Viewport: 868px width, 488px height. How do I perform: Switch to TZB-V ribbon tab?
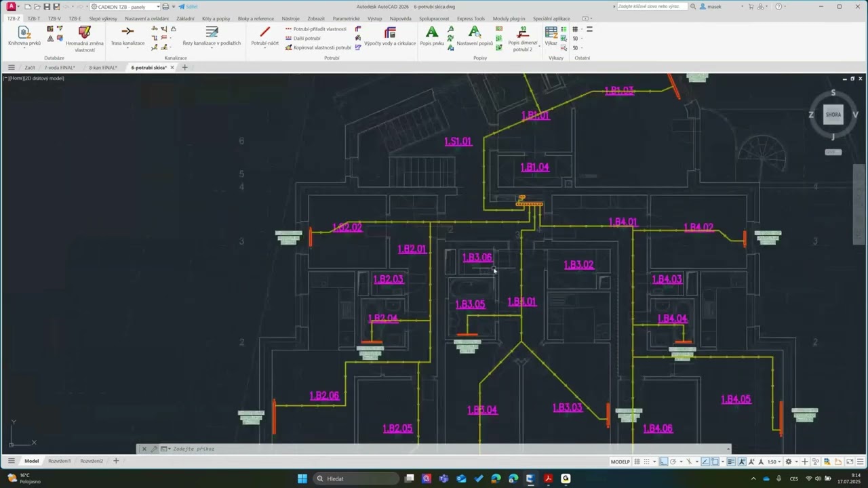click(x=54, y=19)
